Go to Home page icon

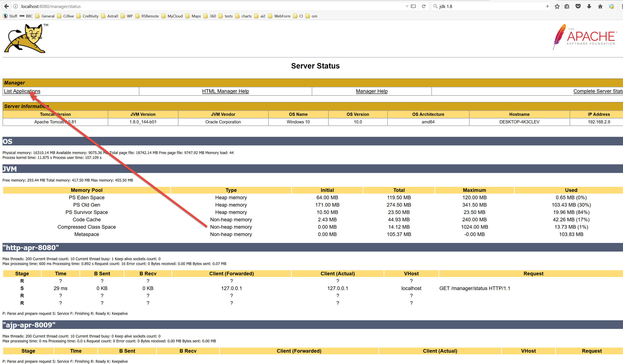[x=600, y=7]
